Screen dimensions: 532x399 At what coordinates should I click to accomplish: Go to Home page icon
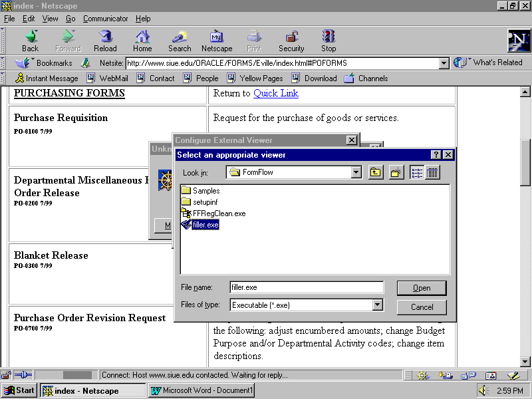tap(142, 40)
